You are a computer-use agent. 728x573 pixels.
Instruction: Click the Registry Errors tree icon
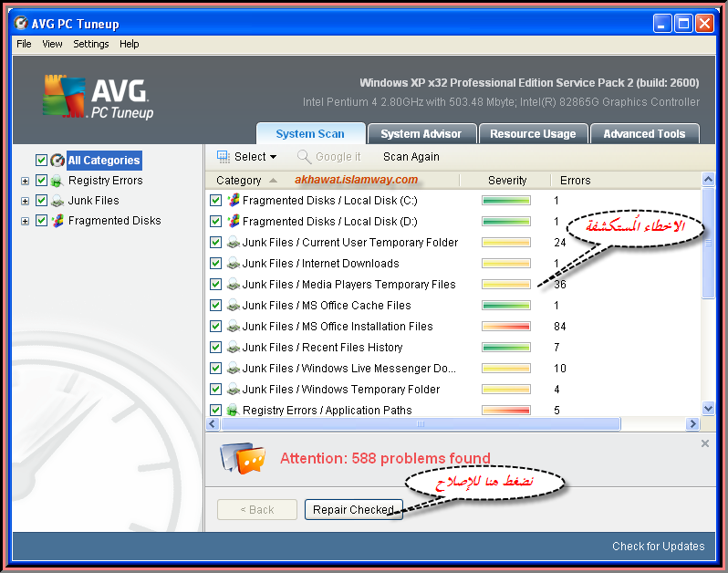[x=57, y=181]
